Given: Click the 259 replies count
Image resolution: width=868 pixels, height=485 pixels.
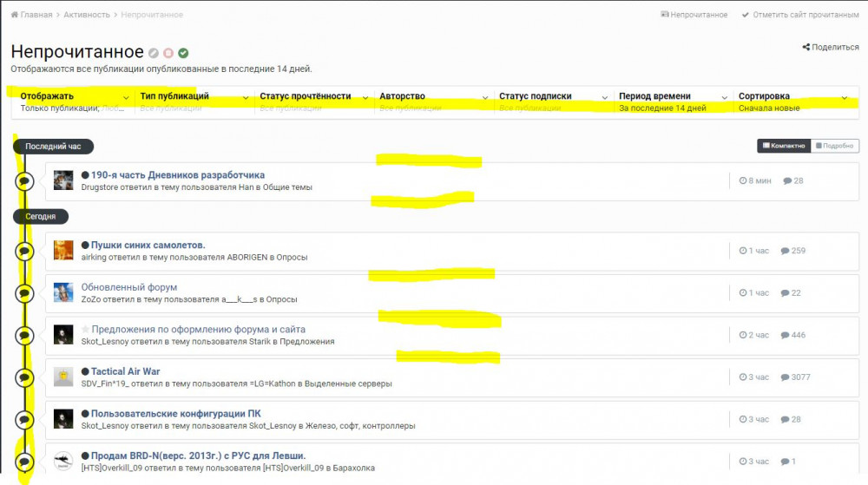Looking at the screenshot, I should [x=793, y=251].
